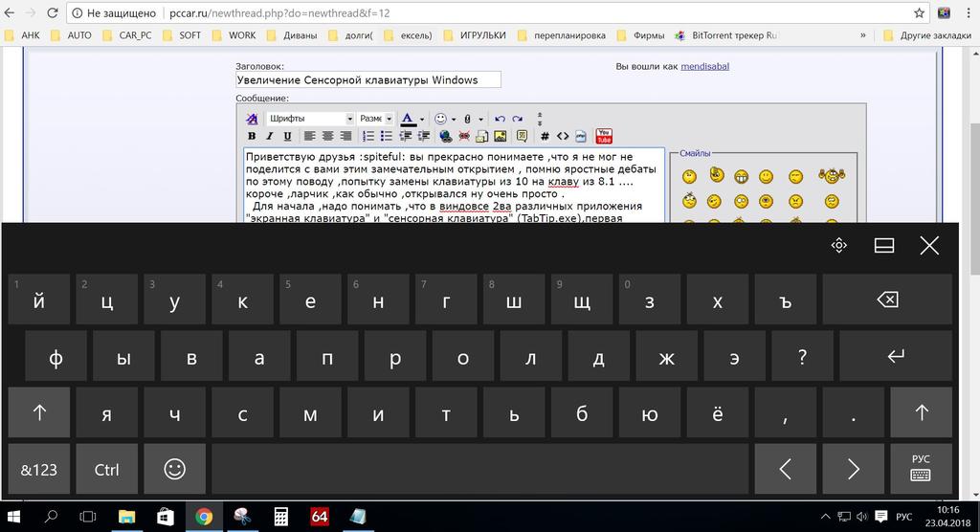Image resolution: width=980 pixels, height=532 pixels.
Task: Click the YouTube embed icon
Action: tap(604, 137)
